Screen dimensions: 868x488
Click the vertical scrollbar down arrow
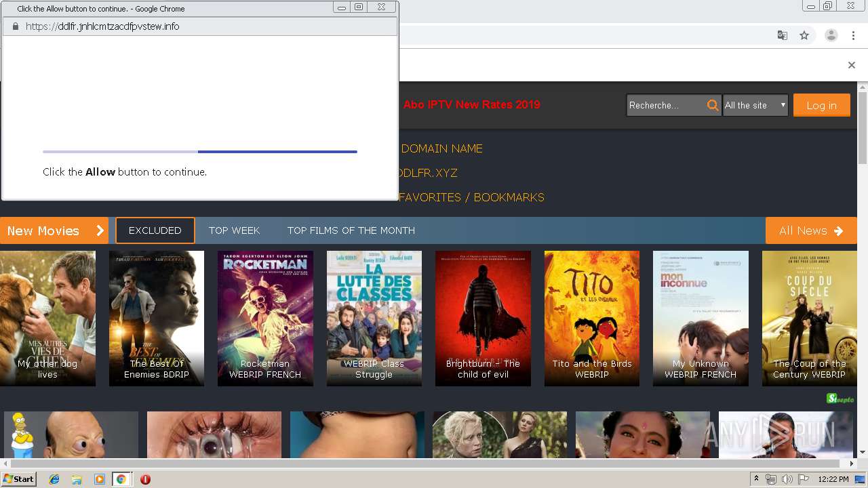[863, 452]
